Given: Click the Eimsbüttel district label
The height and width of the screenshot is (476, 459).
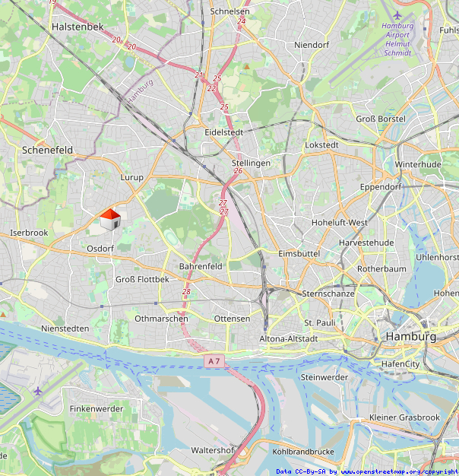Looking at the screenshot, I should 299,253.
